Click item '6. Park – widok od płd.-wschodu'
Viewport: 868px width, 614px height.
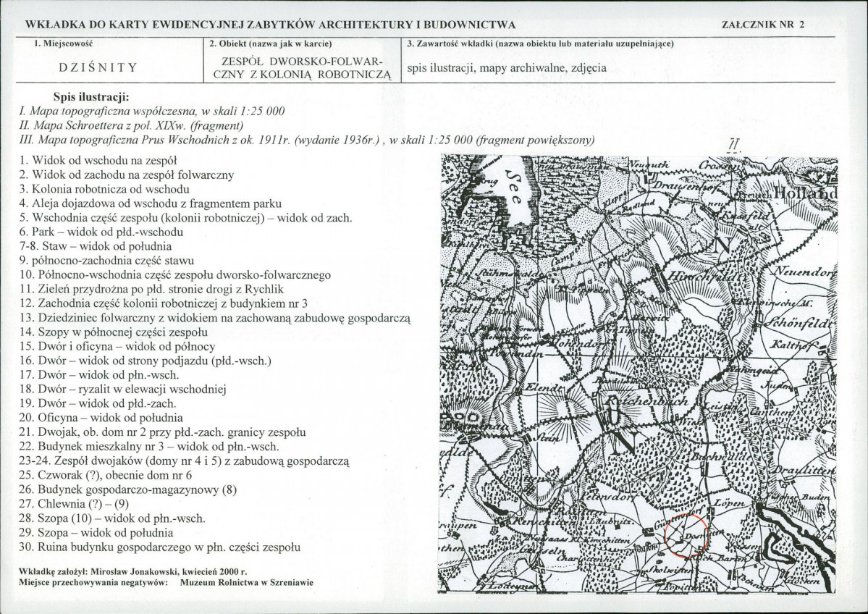tap(101, 232)
